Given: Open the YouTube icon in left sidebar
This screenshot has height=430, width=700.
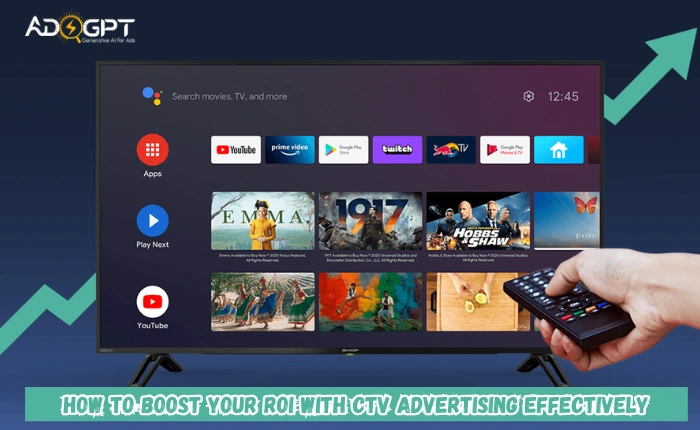Looking at the screenshot, I should (152, 301).
